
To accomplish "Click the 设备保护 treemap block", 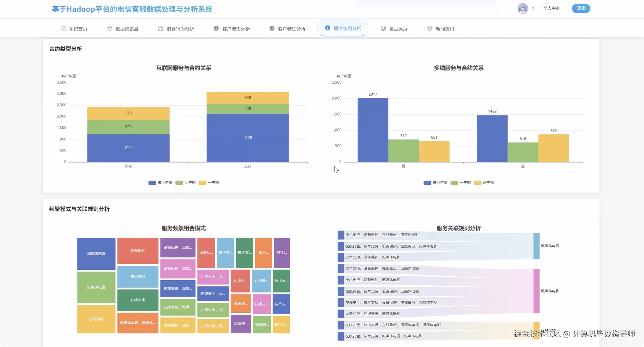I will click(138, 251).
